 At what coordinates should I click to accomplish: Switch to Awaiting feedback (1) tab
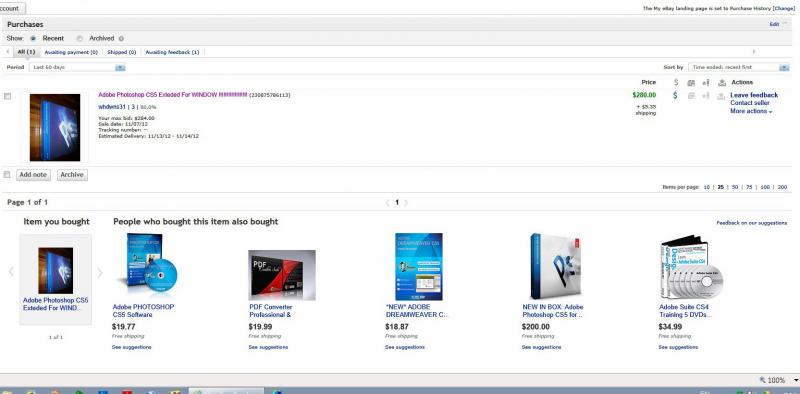tap(172, 52)
